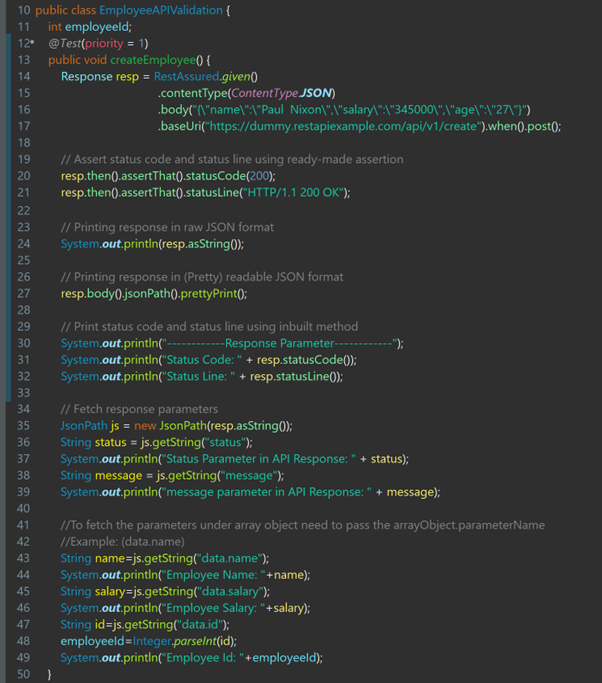Click the "Status Code: " string literal
Viewport: 602px width, 683px height.
tap(201, 359)
